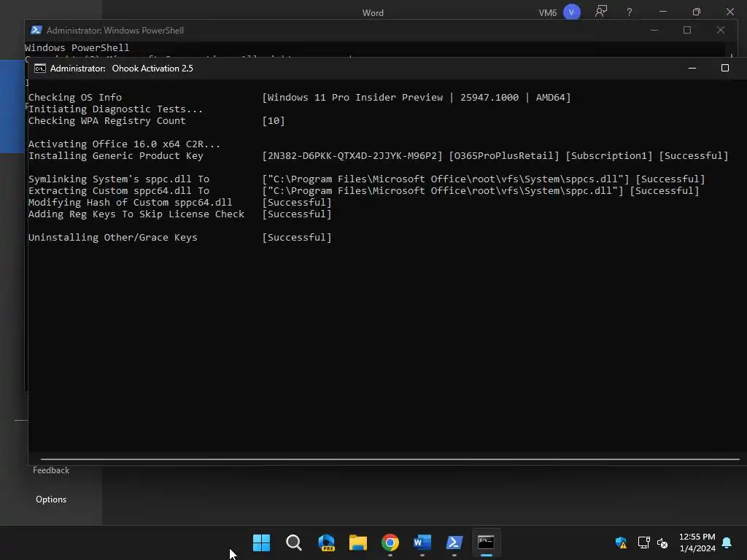Click the console horizontal scrollbar
Viewport: 747px width, 560px height.
click(x=390, y=459)
